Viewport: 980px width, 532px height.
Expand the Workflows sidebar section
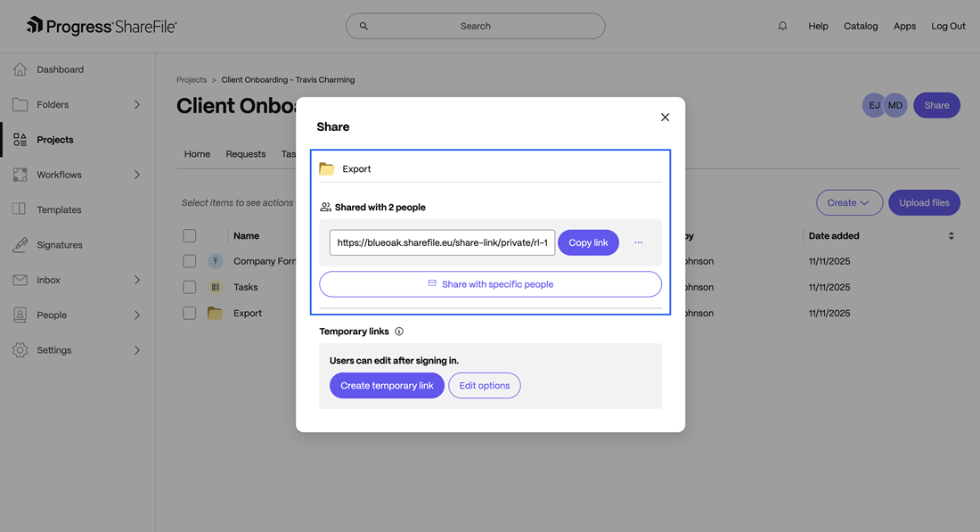137,175
